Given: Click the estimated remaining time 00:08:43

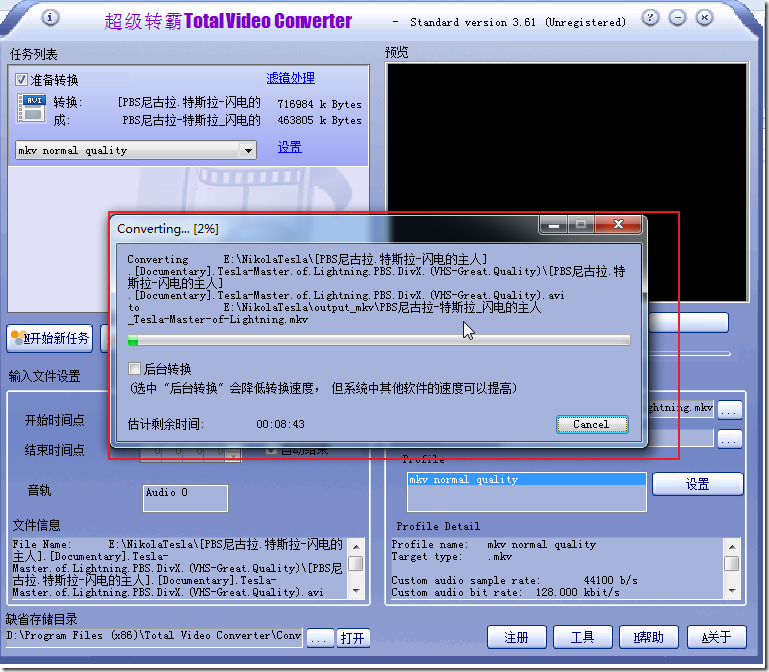Looking at the screenshot, I should pyautogui.click(x=281, y=424).
